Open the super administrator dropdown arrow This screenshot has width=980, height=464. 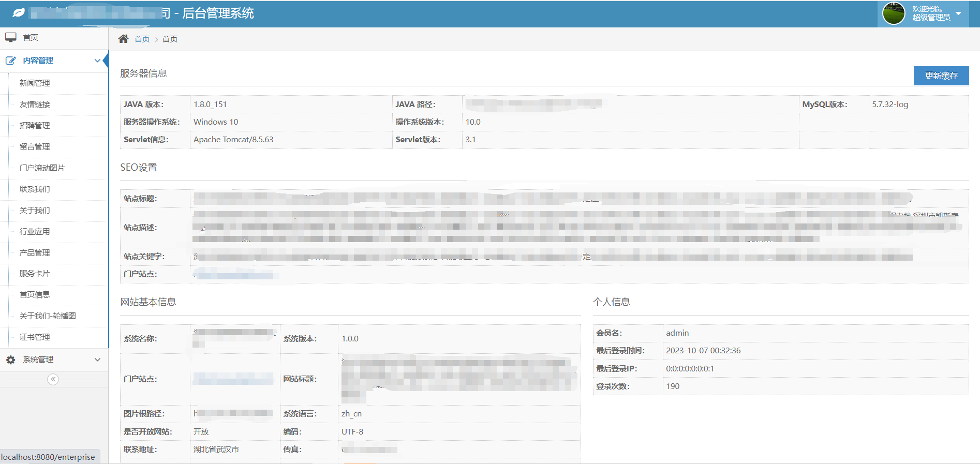[x=958, y=13]
